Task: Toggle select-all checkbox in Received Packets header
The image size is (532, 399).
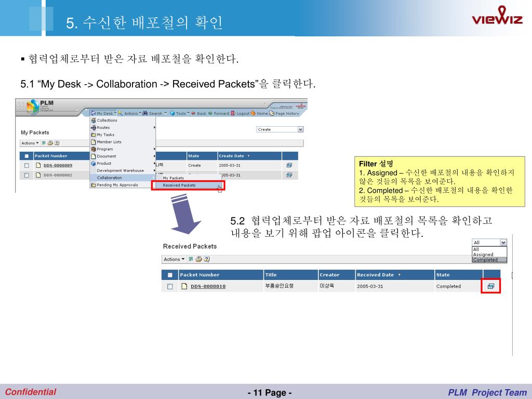Action: [170, 275]
